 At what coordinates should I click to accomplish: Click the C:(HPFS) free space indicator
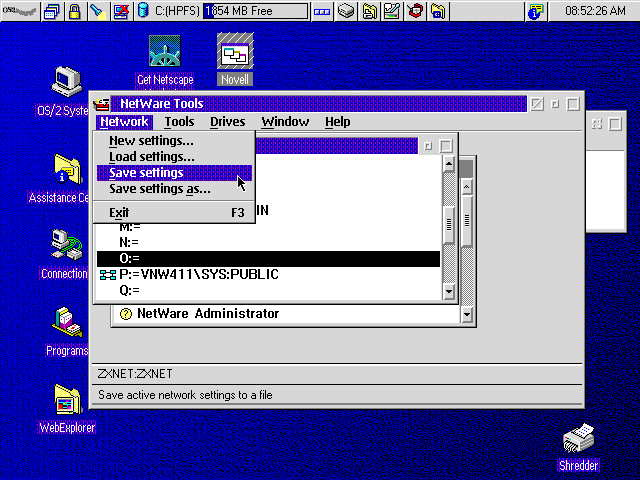(256, 11)
